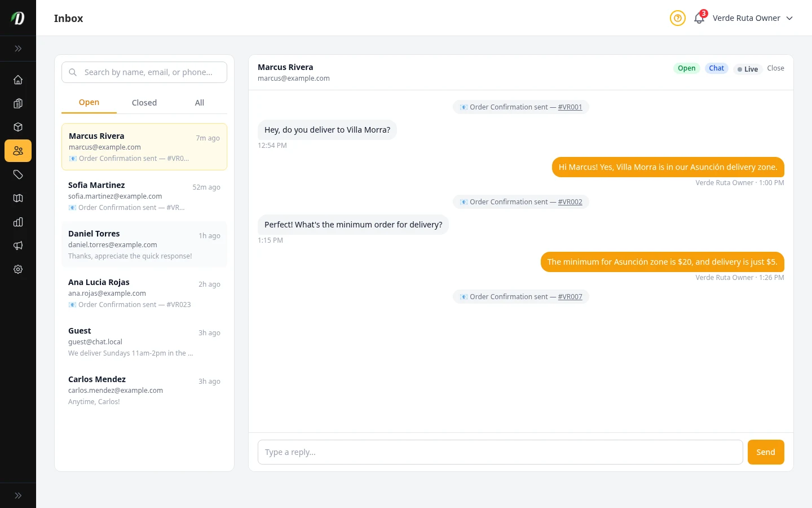The image size is (812, 508).
Task: Open the settings gear icon in sidebar
Action: click(x=18, y=269)
